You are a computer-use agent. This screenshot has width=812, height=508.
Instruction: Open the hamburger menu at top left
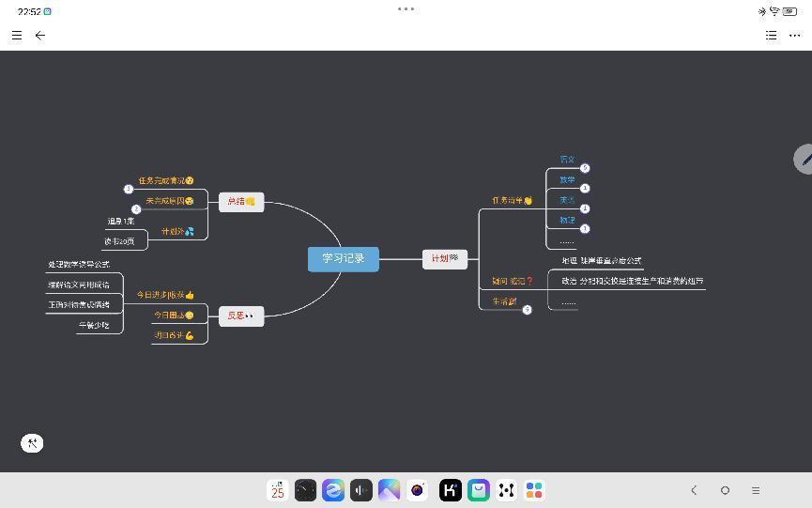click(17, 35)
